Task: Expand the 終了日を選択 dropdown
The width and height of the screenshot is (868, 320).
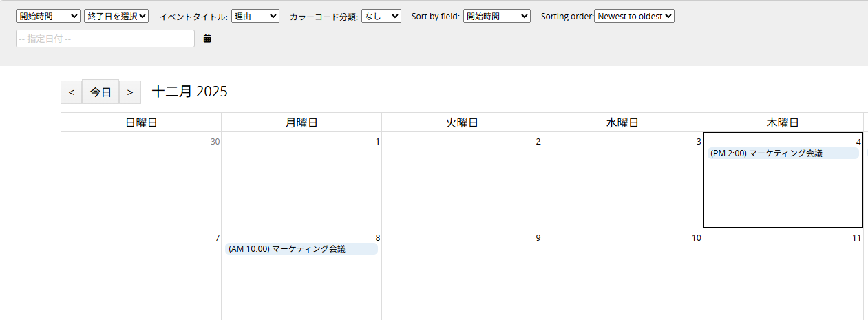Action: tap(116, 16)
